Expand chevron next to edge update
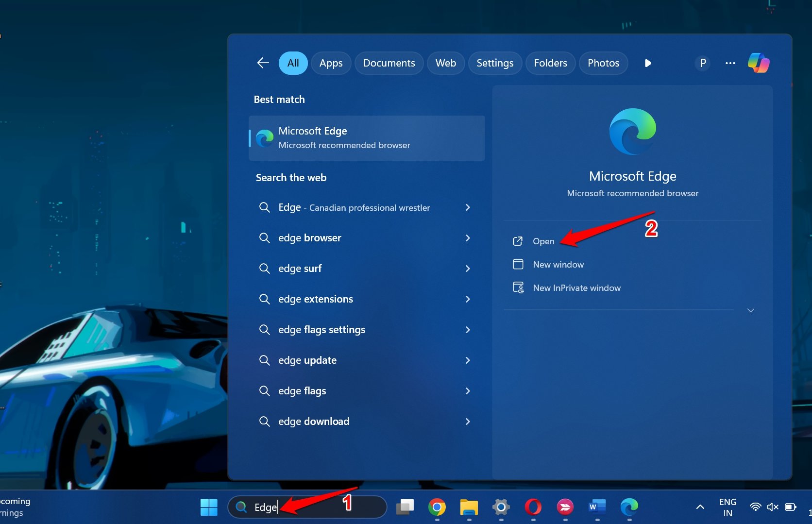The height and width of the screenshot is (524, 812). tap(468, 360)
